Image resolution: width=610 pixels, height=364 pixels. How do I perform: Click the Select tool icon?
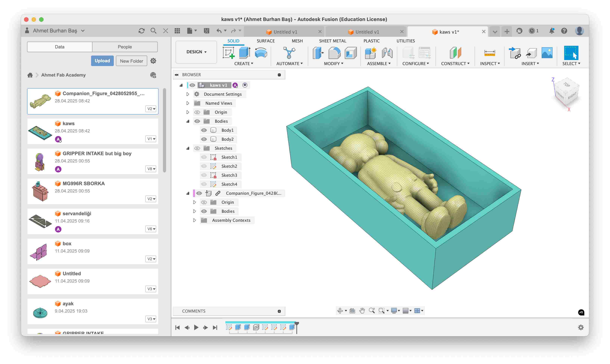pos(571,53)
